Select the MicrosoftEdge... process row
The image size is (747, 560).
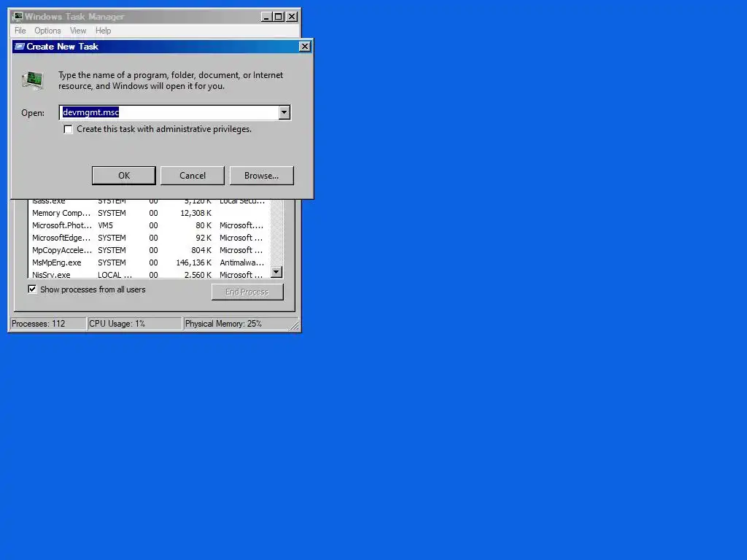pos(149,238)
